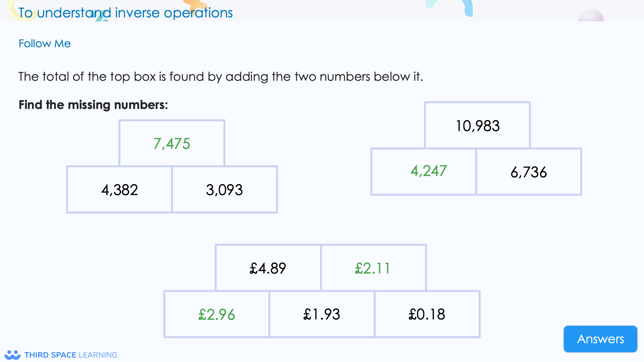Click the 6,736 number box

pyautogui.click(x=529, y=172)
